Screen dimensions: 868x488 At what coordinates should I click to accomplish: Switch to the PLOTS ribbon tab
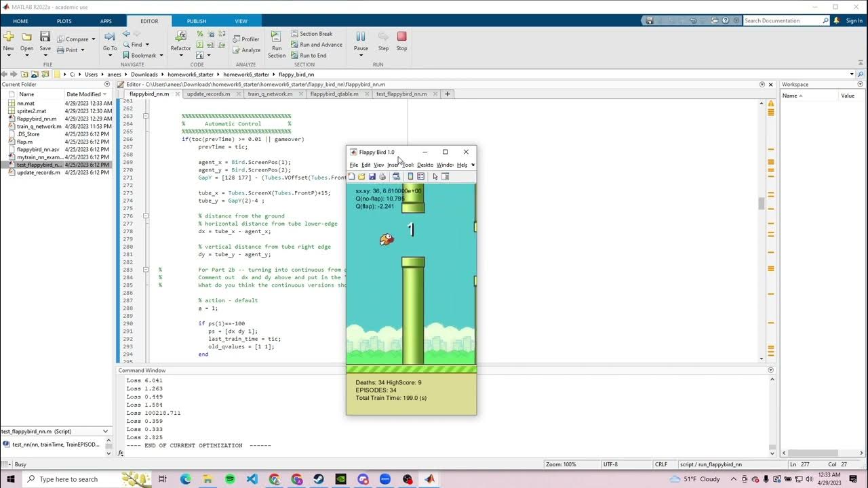[x=64, y=21]
